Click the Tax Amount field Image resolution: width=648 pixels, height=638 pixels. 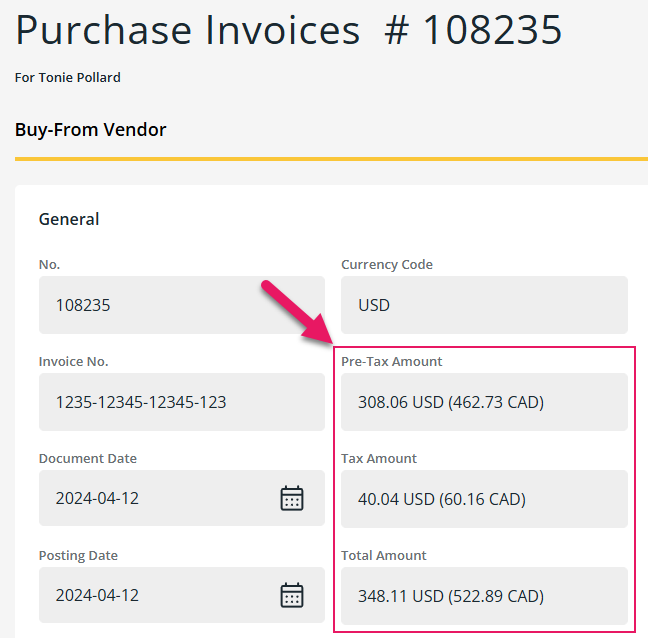coord(484,499)
